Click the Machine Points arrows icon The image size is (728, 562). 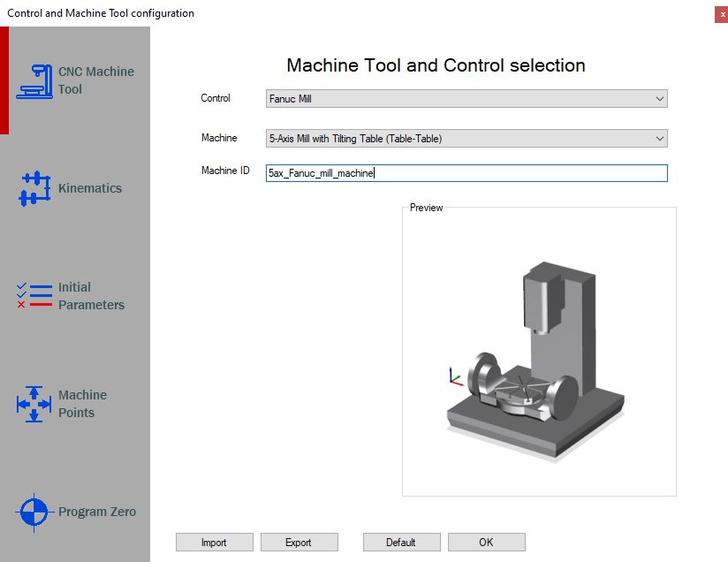pyautogui.click(x=34, y=404)
